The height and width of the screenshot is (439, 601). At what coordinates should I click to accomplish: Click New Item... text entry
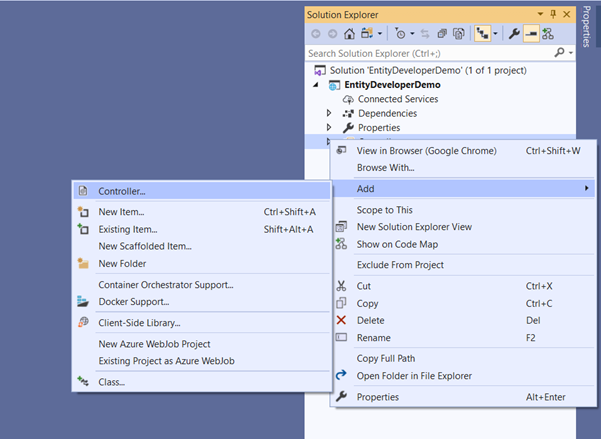(x=121, y=212)
